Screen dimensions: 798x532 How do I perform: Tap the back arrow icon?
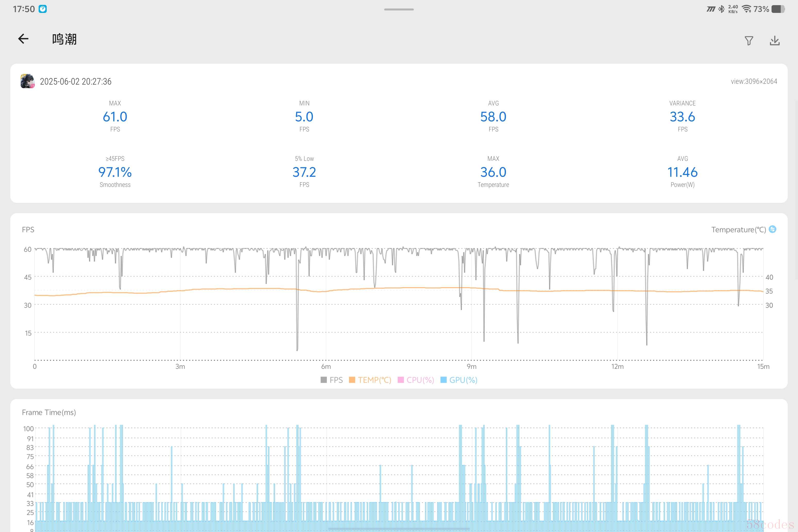(x=23, y=39)
